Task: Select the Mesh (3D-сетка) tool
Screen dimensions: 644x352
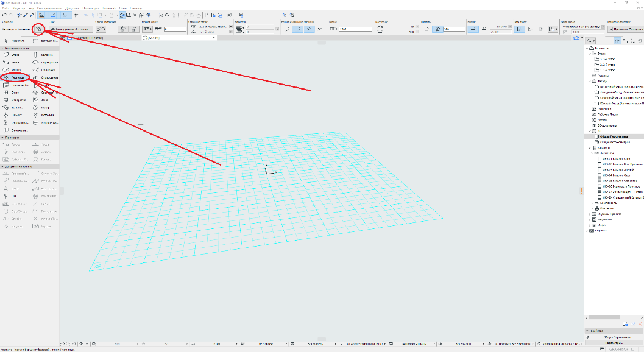Action: click(x=15, y=108)
